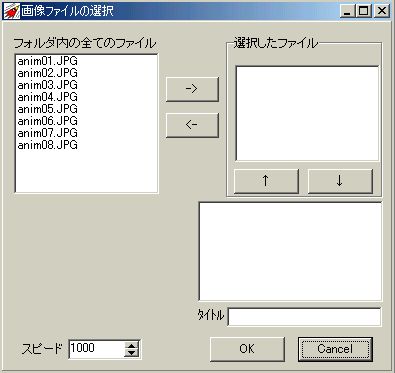Select anim02.JPG in the folder file list

pos(47,73)
